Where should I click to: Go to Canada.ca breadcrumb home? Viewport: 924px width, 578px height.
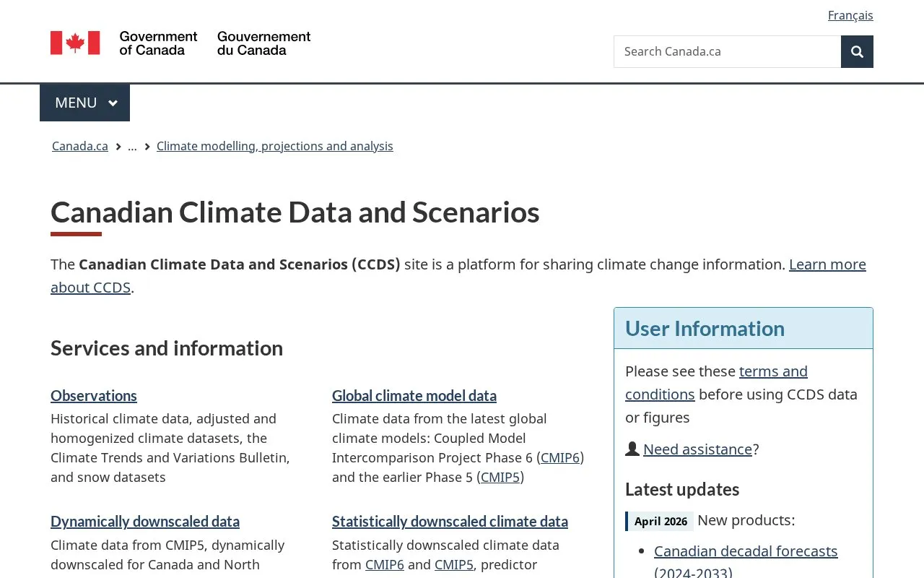(x=80, y=146)
